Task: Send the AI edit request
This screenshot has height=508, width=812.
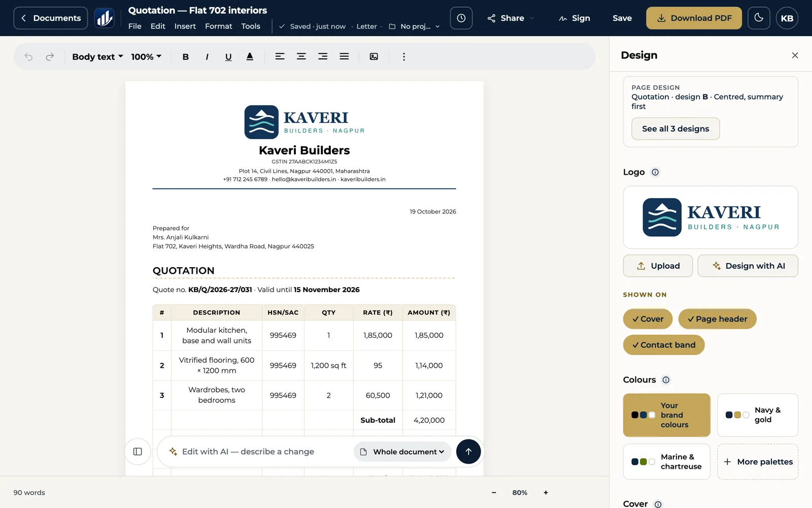Action: (x=468, y=452)
